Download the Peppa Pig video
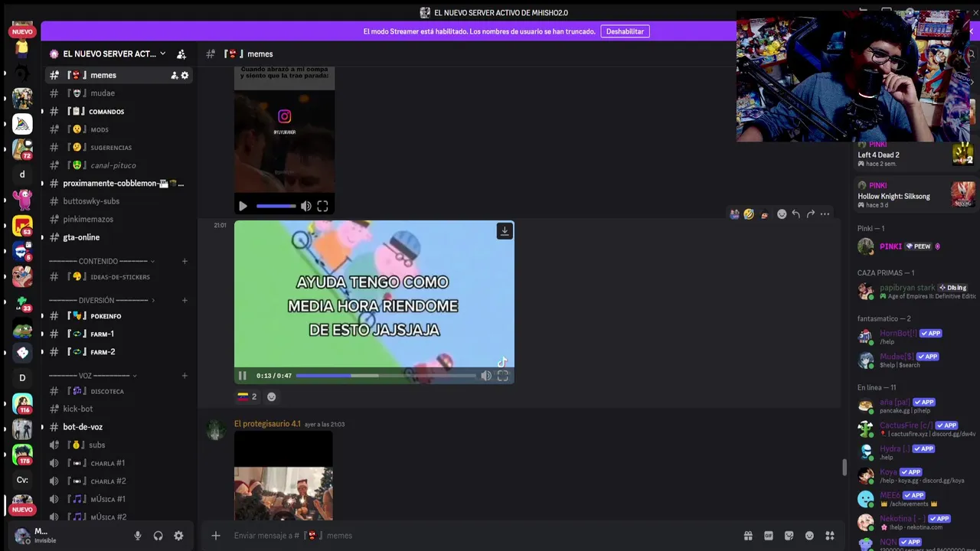Image resolution: width=980 pixels, height=551 pixels. click(x=505, y=230)
